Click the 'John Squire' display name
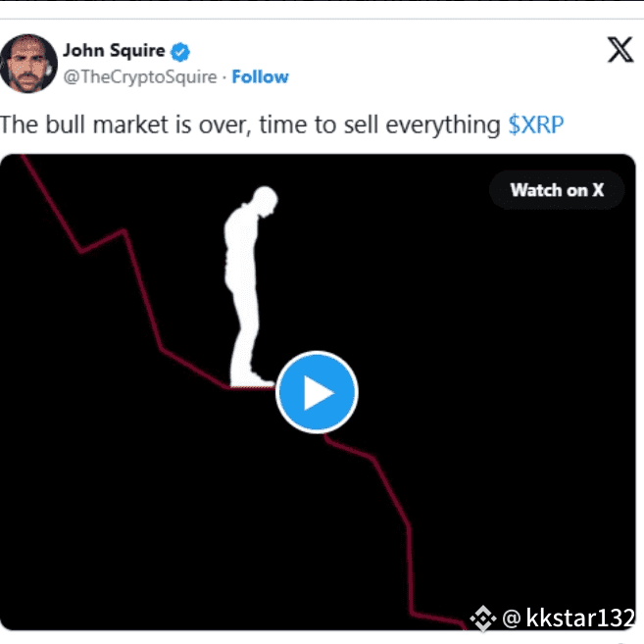Screen dimensions: 644x644 pos(114,51)
